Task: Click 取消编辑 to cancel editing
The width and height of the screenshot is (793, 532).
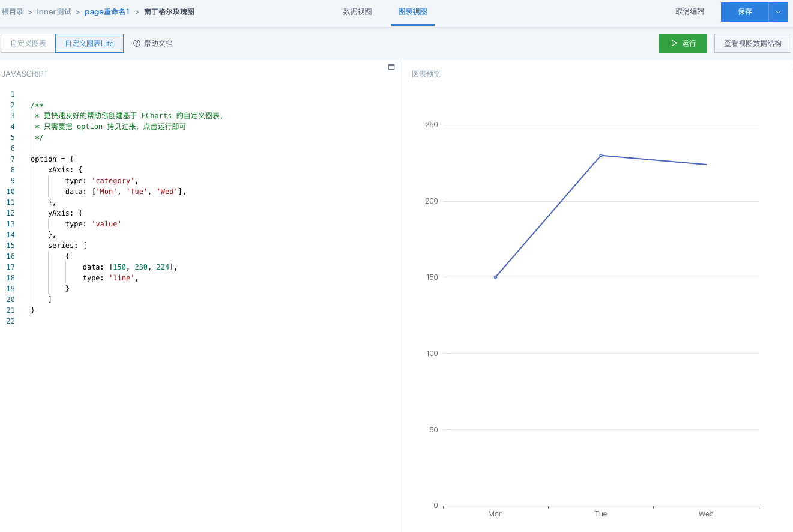Action: (690, 12)
